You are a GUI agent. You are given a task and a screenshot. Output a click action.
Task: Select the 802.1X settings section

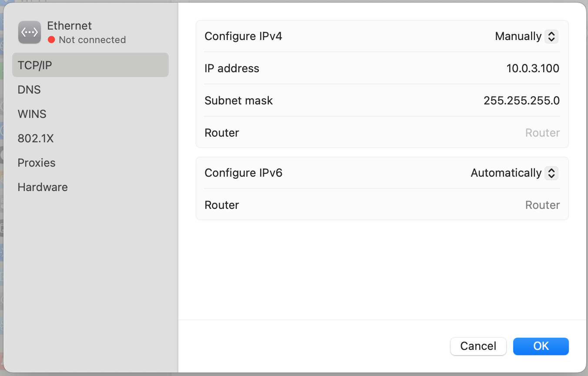coord(35,138)
